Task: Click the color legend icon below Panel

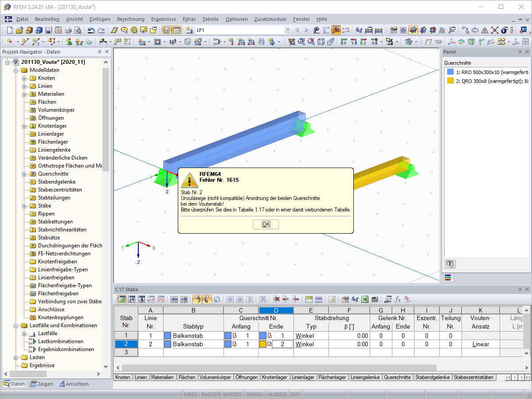Action: (x=448, y=278)
